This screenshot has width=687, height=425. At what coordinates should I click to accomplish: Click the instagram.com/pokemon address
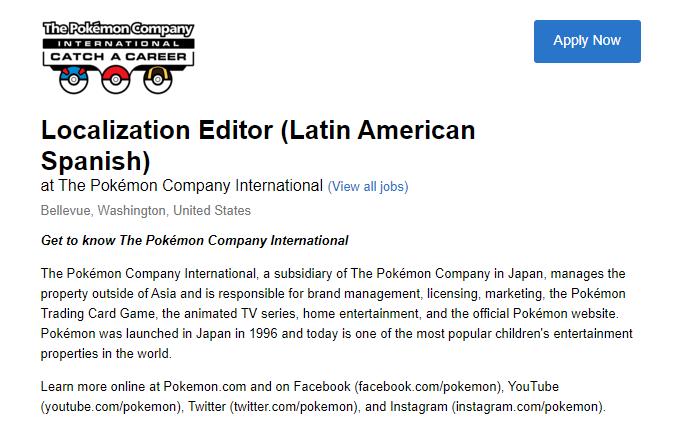527,407
